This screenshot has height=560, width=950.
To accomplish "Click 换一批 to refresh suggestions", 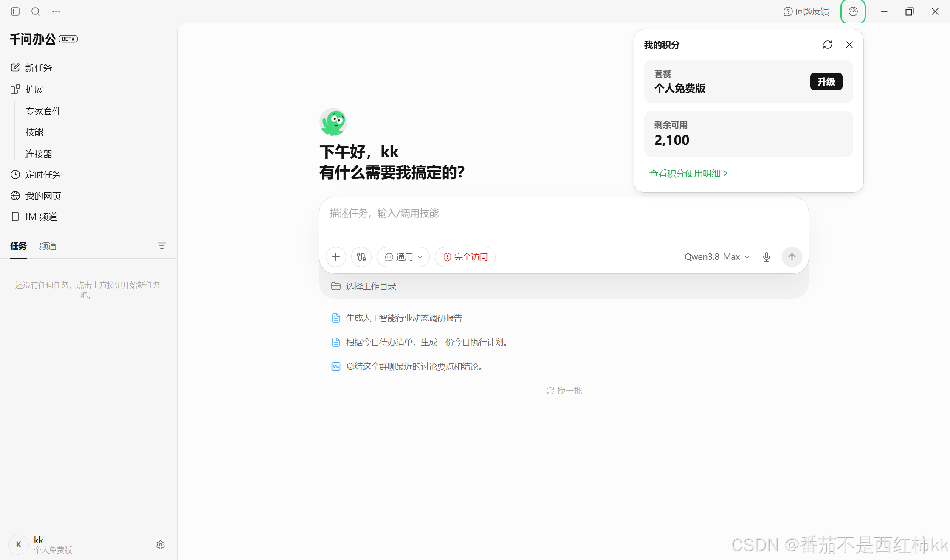I will [x=564, y=391].
